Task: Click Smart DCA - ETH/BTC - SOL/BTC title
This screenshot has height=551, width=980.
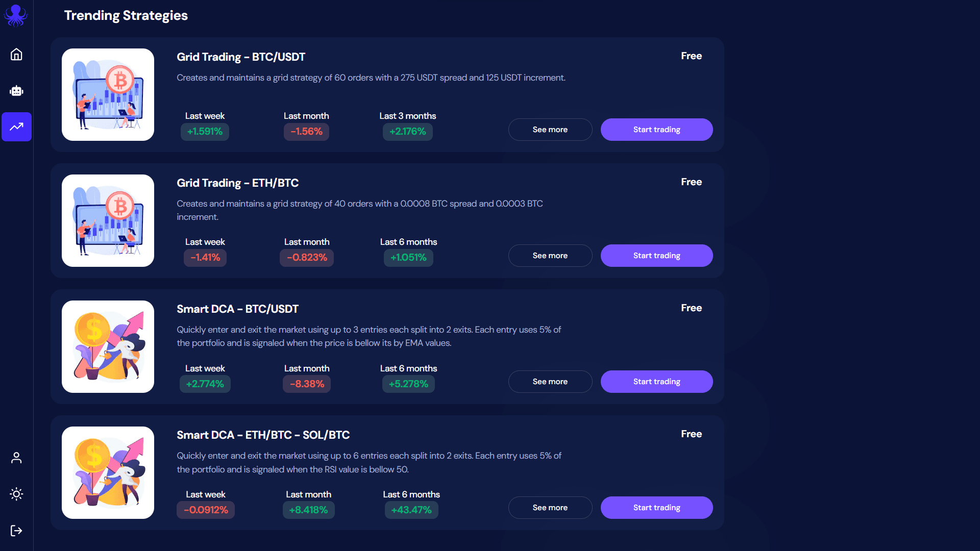Action: [x=263, y=435]
